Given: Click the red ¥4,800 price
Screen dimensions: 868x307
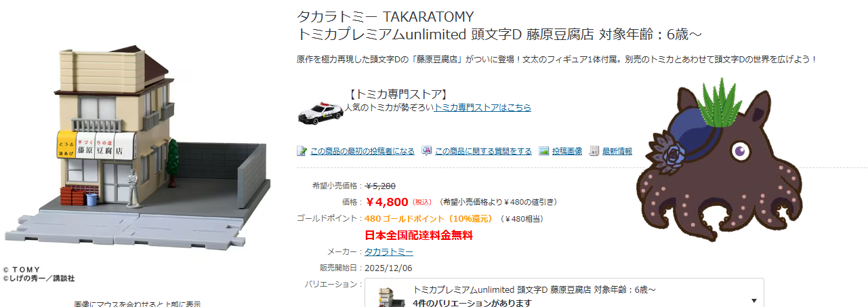Looking at the screenshot, I should coord(387,201).
